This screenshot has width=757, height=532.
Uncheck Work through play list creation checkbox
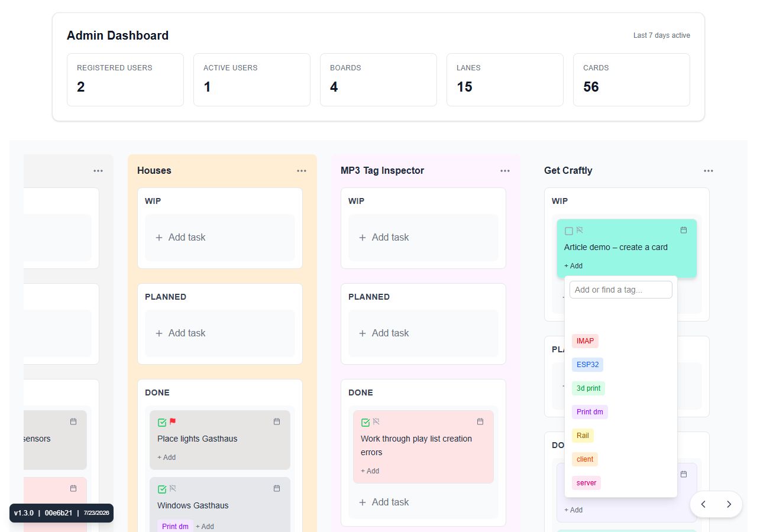tap(365, 422)
